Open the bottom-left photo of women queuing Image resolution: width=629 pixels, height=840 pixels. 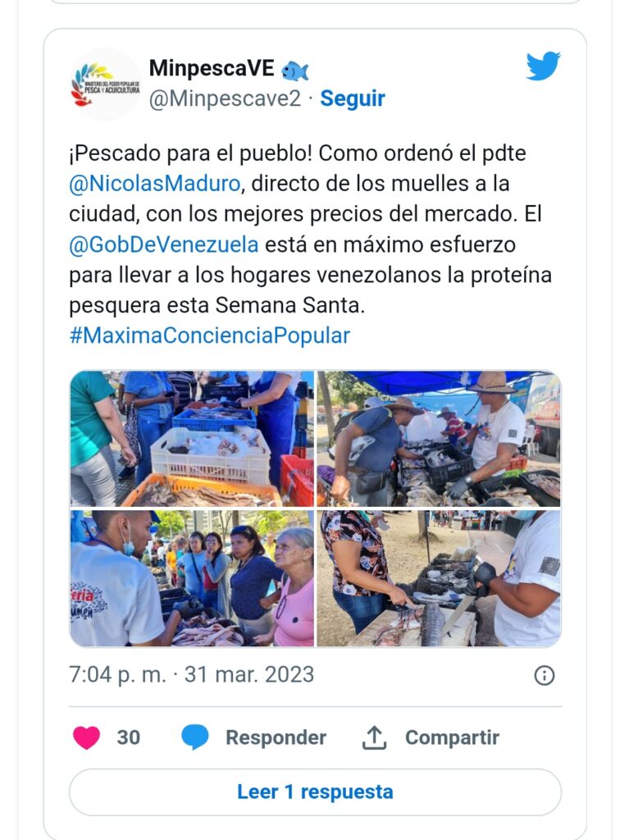pos(192,578)
